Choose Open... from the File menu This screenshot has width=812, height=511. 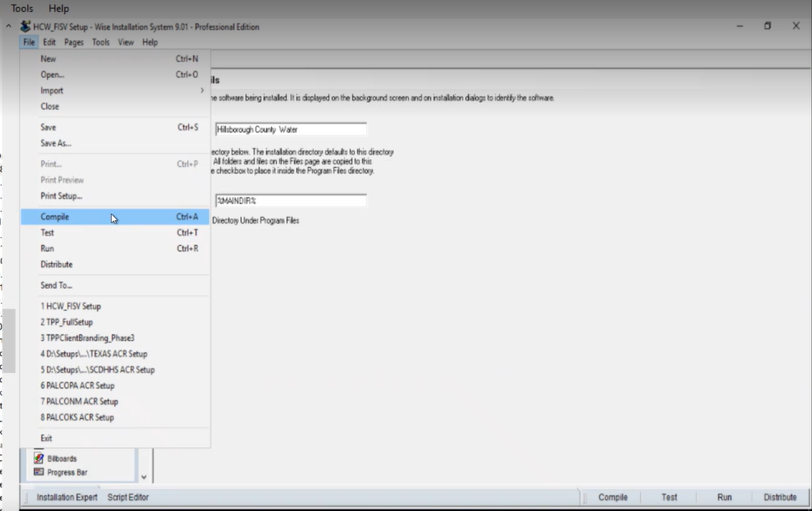pos(115,75)
